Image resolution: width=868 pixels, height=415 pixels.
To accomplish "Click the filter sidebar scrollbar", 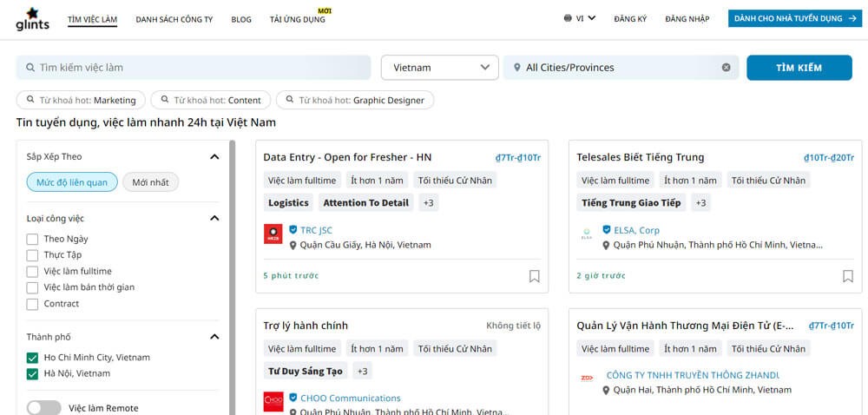I will pyautogui.click(x=232, y=277).
